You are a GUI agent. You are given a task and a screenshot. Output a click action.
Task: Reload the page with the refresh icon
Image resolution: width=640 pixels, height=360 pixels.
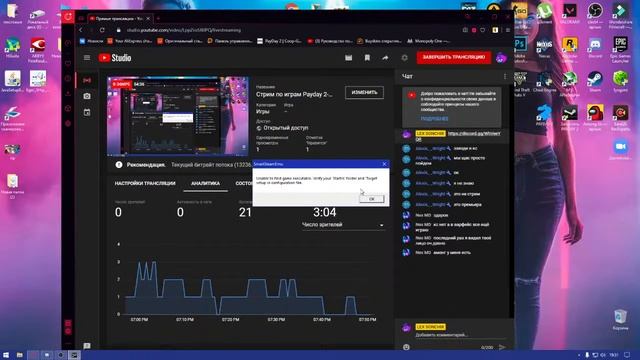tap(102, 30)
